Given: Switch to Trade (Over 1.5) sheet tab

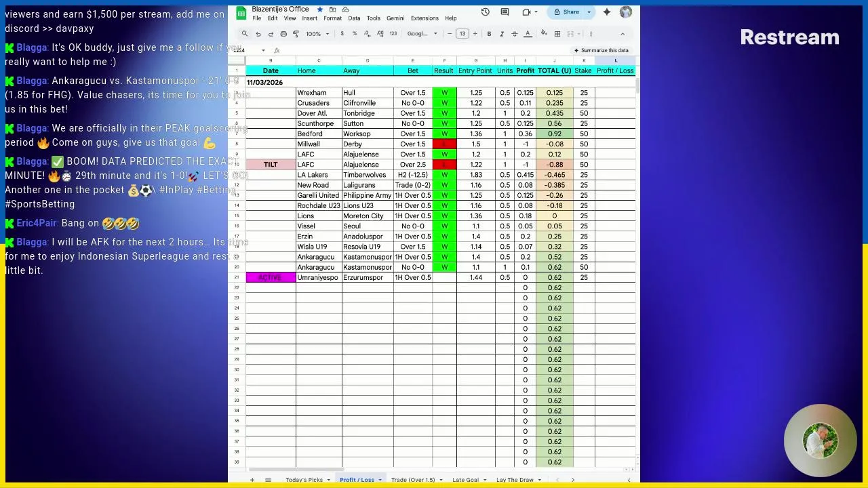Looking at the screenshot, I should [x=412, y=480].
